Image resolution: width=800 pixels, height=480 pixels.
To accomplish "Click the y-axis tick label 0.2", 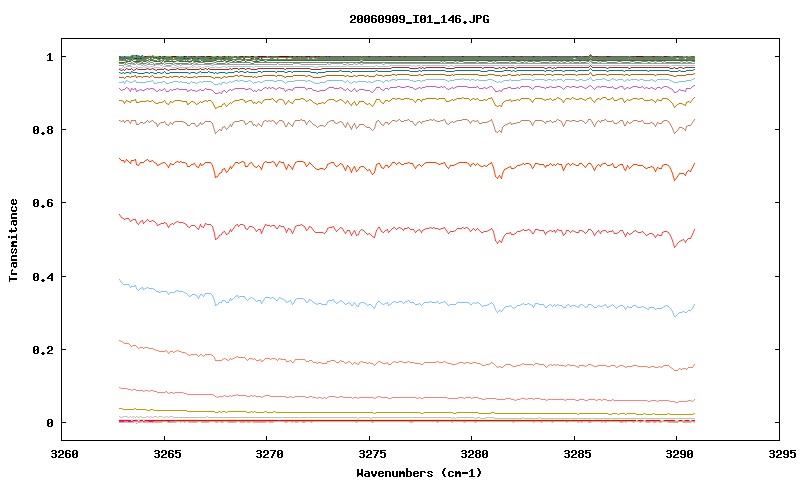I will click(43, 350).
